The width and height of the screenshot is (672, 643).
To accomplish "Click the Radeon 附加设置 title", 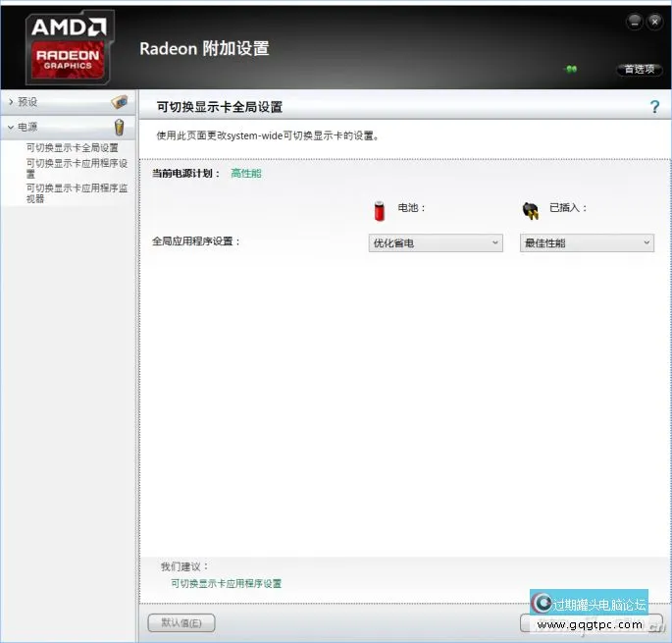I will (204, 48).
